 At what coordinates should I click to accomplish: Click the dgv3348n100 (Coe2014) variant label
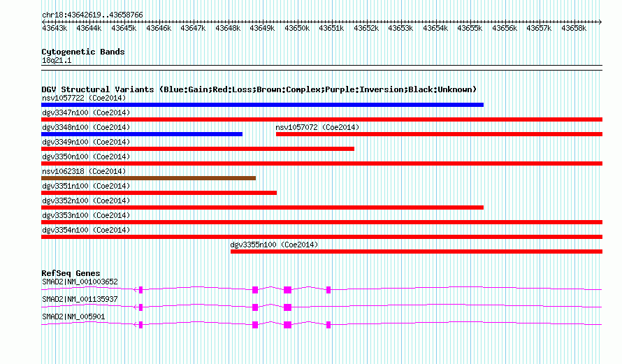(x=86, y=127)
